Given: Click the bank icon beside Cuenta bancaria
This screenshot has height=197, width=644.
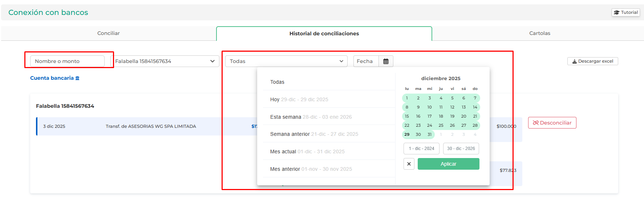Looking at the screenshot, I should [x=77, y=78].
